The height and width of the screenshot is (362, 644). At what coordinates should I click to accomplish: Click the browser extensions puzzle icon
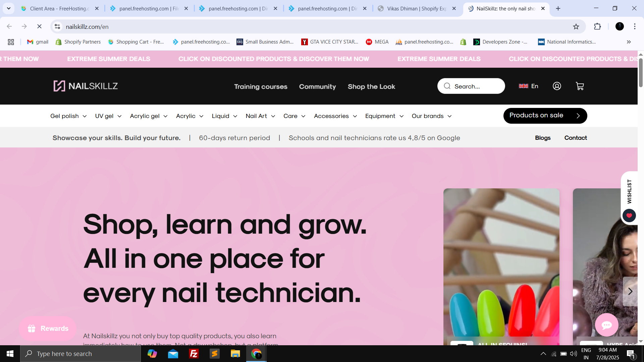(x=598, y=26)
